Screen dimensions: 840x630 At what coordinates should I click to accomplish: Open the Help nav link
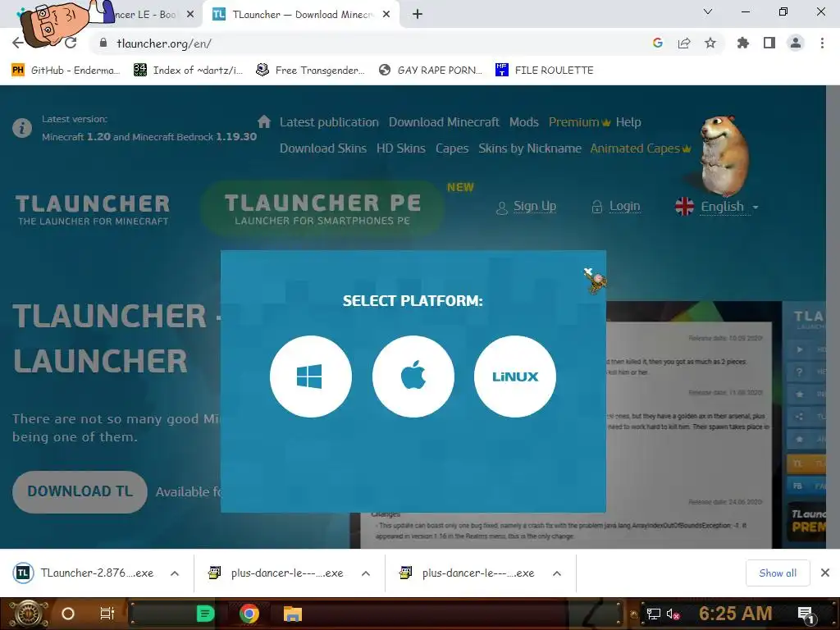point(628,122)
